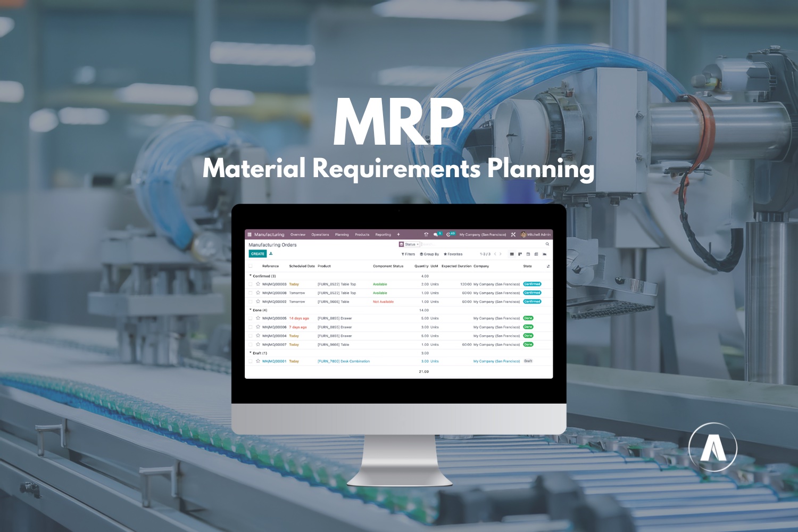Click the plus icon after Reporting menu
This screenshot has width=798, height=532.
click(398, 235)
